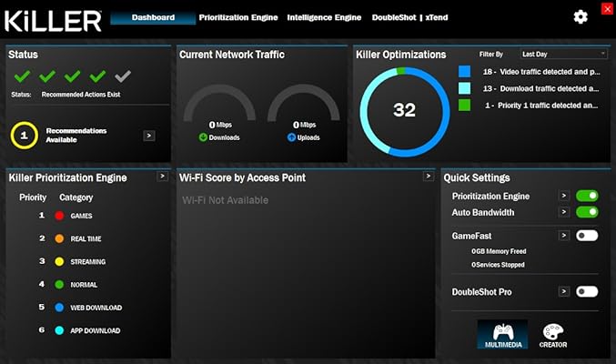Viewport: 616px width, 364px height.
Task: Click the third green status checkmark
Action: click(x=72, y=76)
